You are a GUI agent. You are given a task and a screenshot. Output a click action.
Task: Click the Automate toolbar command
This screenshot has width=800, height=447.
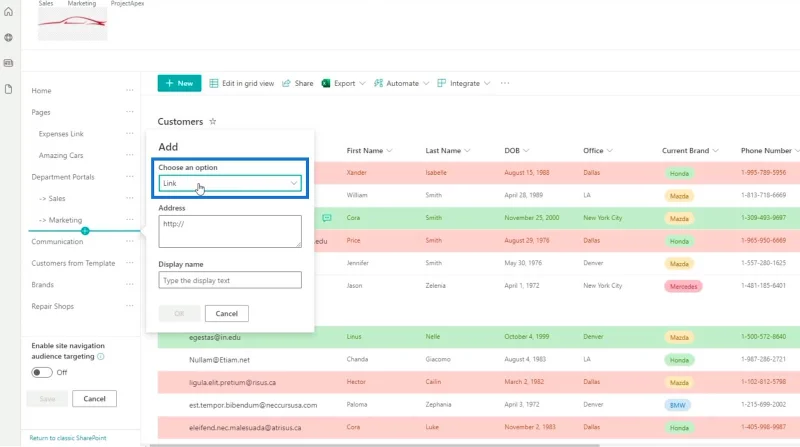pos(396,83)
